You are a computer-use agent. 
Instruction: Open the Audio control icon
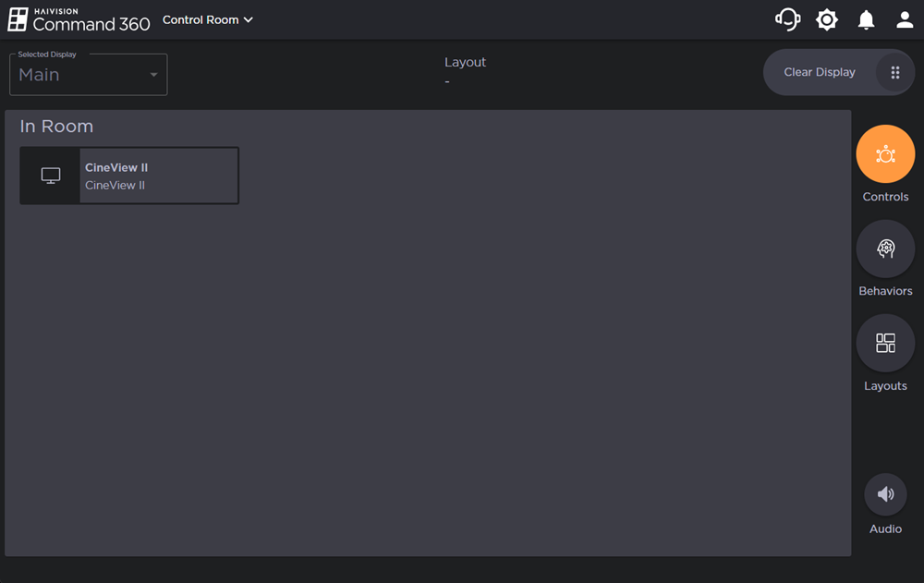click(885, 494)
